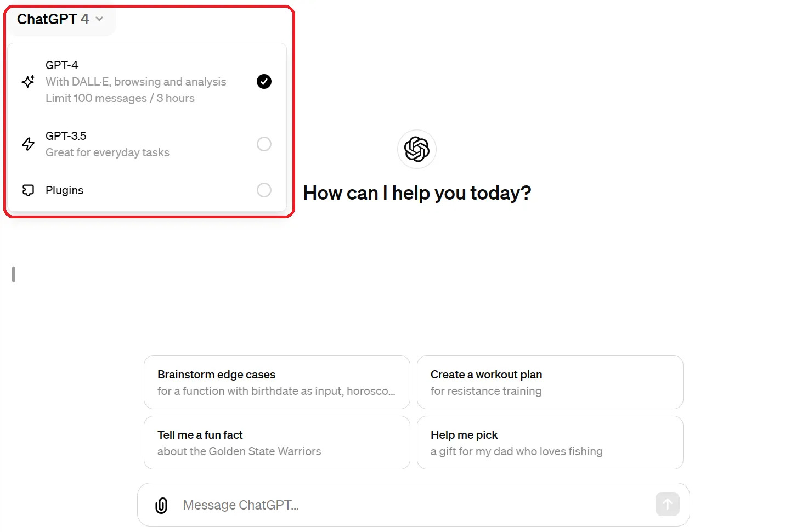Select the GPT-3.5 radio button
The height and width of the screenshot is (532, 802).
coord(264,144)
